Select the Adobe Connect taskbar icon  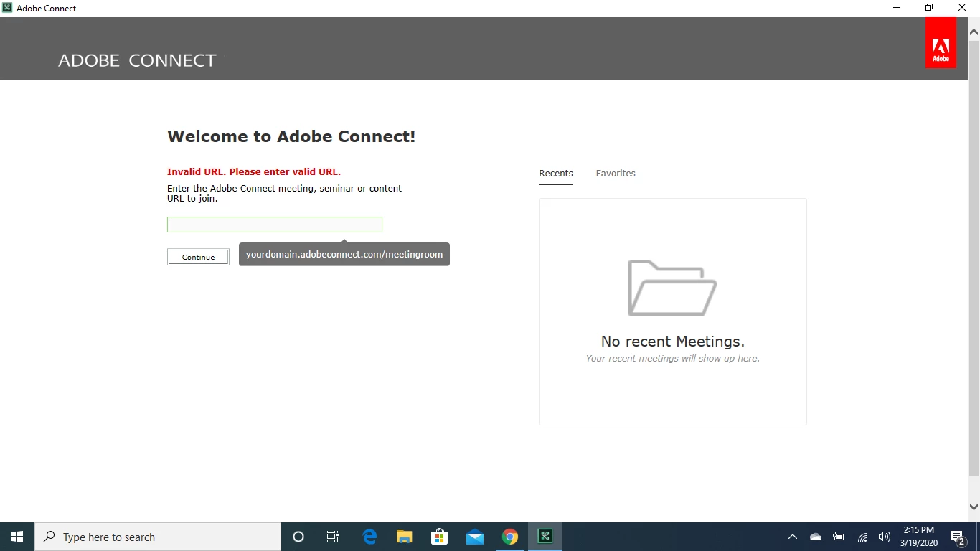[545, 537]
